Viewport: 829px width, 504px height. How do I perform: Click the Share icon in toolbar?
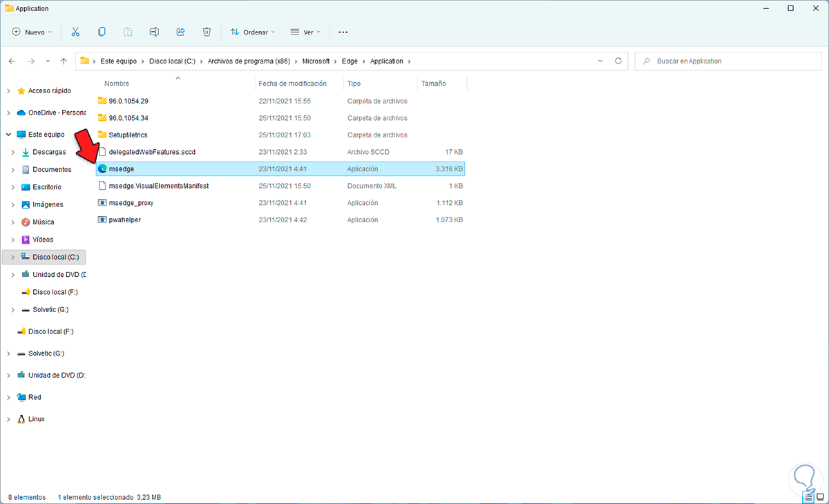[x=181, y=32]
